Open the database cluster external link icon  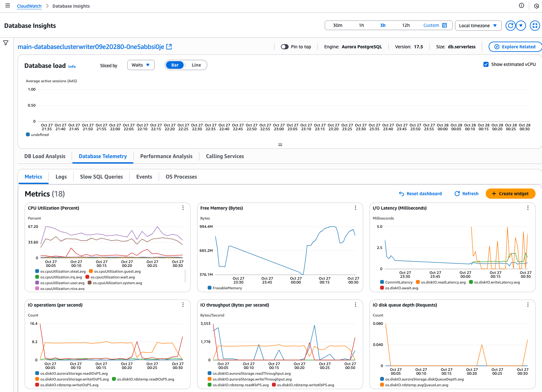tap(169, 47)
